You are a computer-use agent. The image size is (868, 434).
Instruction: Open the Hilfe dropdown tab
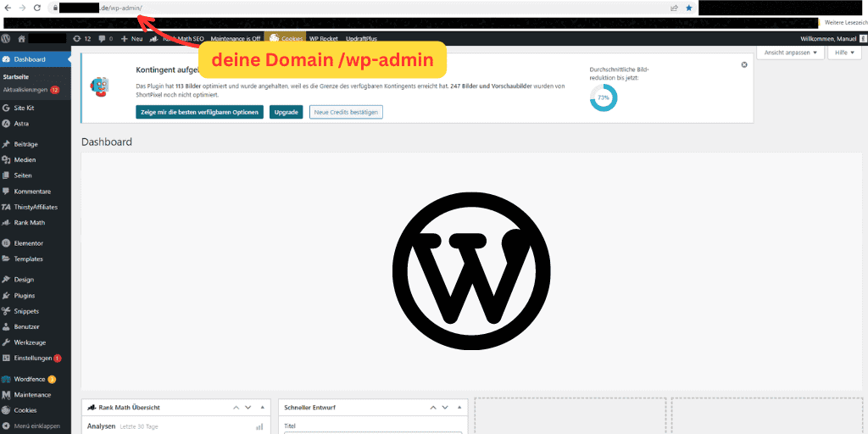[844, 53]
